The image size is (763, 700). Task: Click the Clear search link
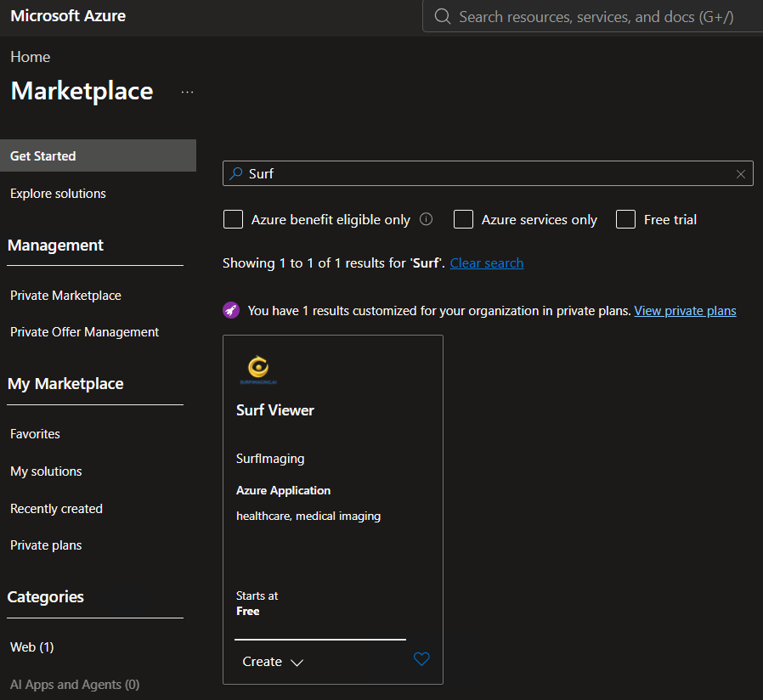coord(487,263)
